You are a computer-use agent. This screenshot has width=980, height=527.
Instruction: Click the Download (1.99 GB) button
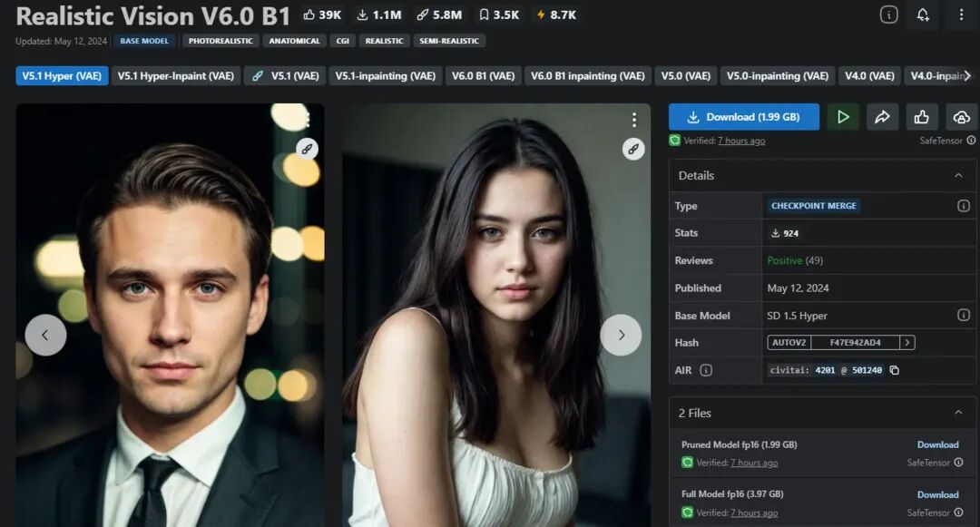tap(744, 117)
